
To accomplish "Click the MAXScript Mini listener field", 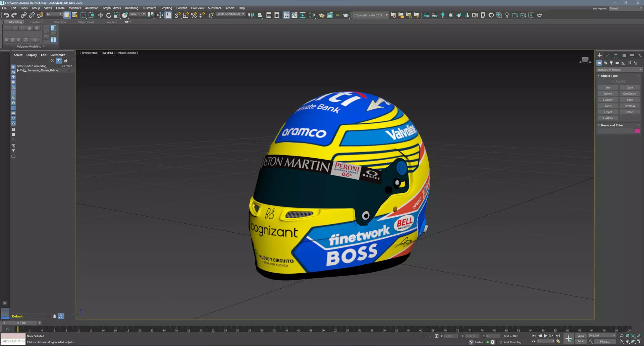I will [x=13, y=341].
